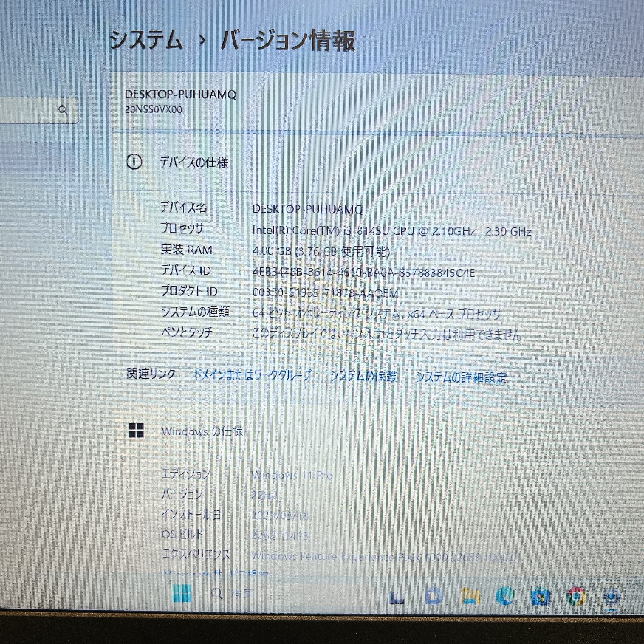The width and height of the screenshot is (644, 644).
Task: Click the エディション label
Action: click(x=185, y=474)
